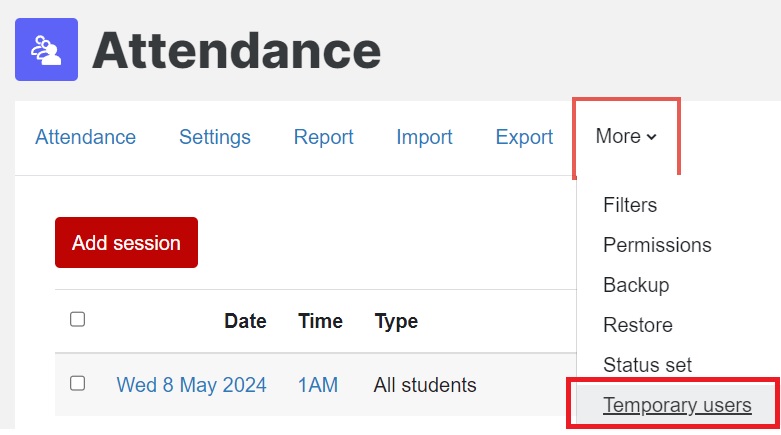Open the Wed 8 May 2024 link
781x435 pixels.
191,385
